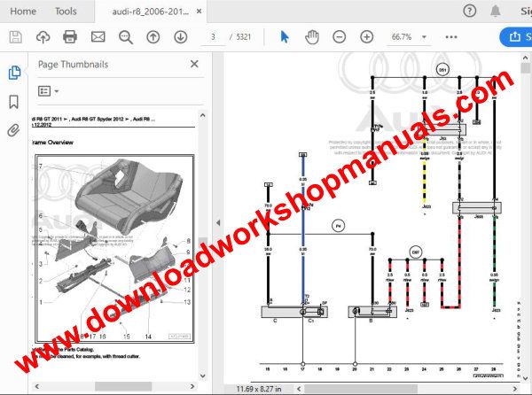Click thumbnail panel scroll left arrow

click(36, 386)
